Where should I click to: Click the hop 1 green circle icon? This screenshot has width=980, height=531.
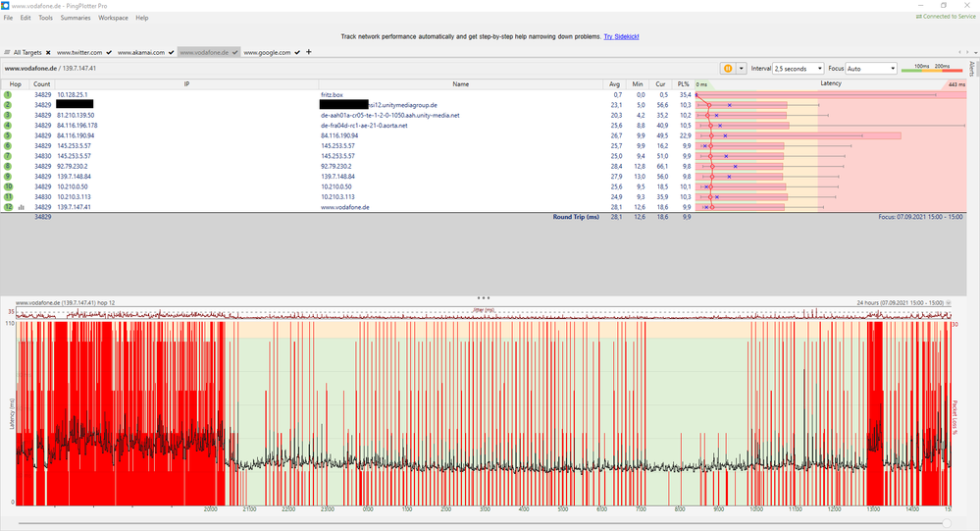click(x=8, y=95)
